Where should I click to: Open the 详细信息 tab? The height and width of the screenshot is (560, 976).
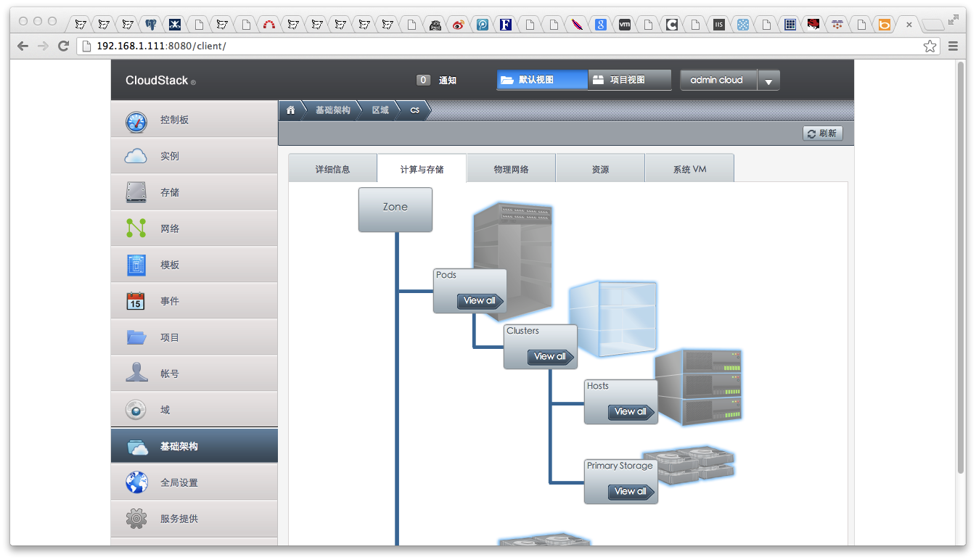pyautogui.click(x=332, y=169)
